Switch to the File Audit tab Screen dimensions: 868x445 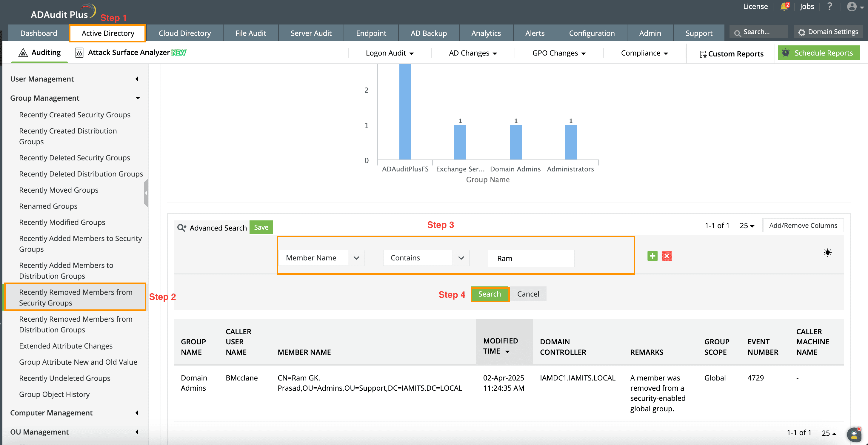(x=250, y=33)
